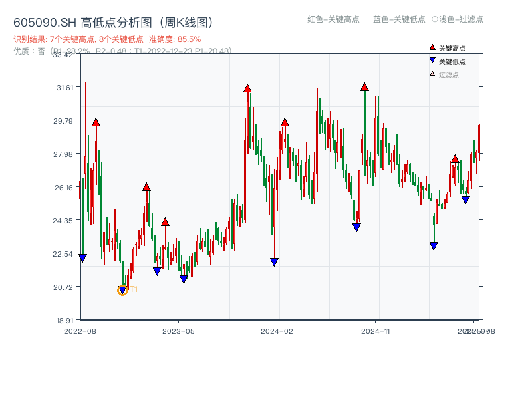Viewport: 532px width, 399px height.
Task: Select the lowest blue marker on the right side
Action: (433, 245)
